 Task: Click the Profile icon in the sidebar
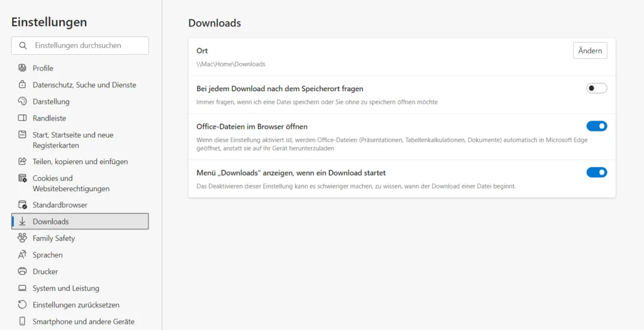22,68
